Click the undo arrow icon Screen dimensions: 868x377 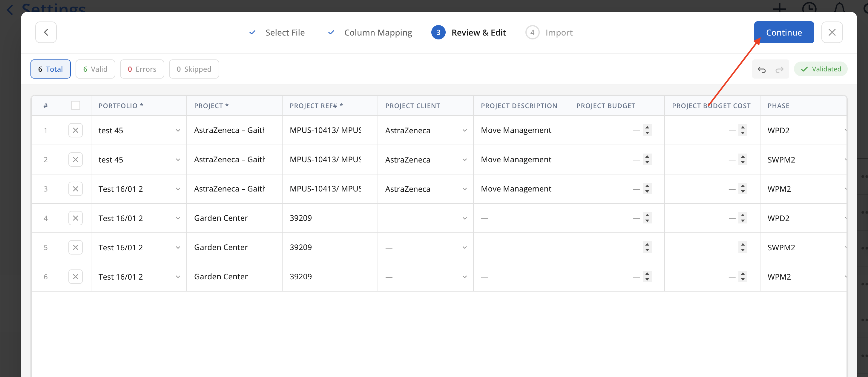(x=762, y=69)
